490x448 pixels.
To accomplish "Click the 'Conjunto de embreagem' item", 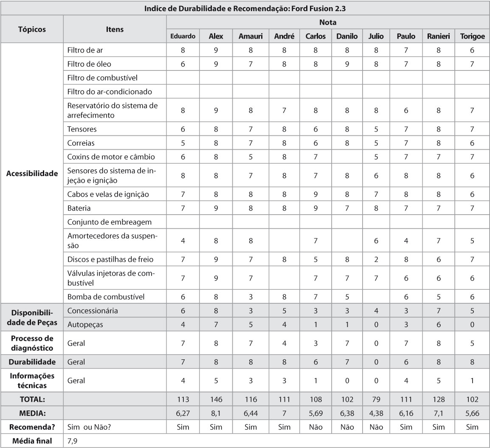I will click(110, 222).
